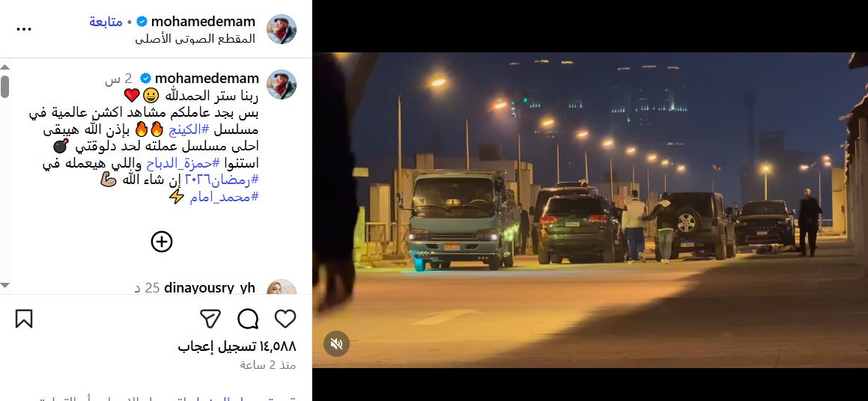Image resolution: width=868 pixels, height=401 pixels.
Task: Open mohamedemam username in the caption
Action: point(207,79)
